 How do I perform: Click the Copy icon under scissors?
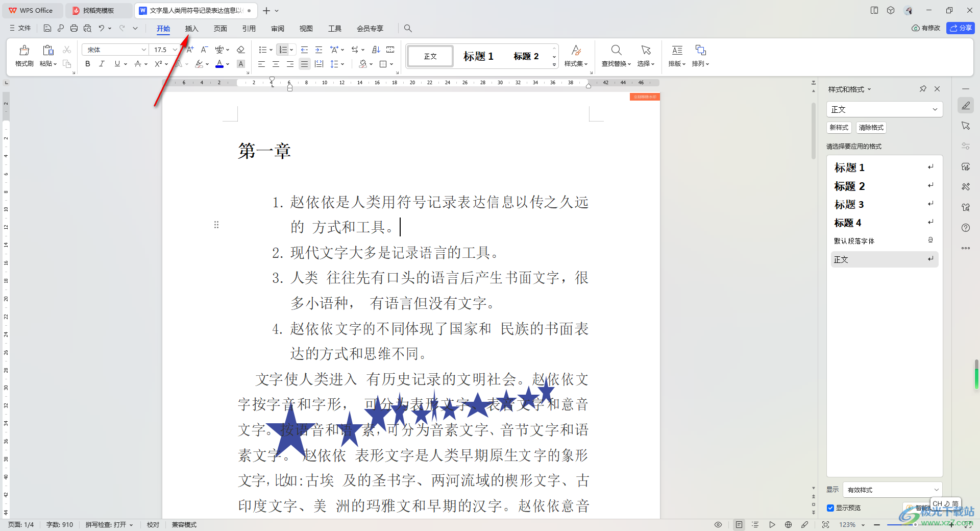tap(67, 64)
